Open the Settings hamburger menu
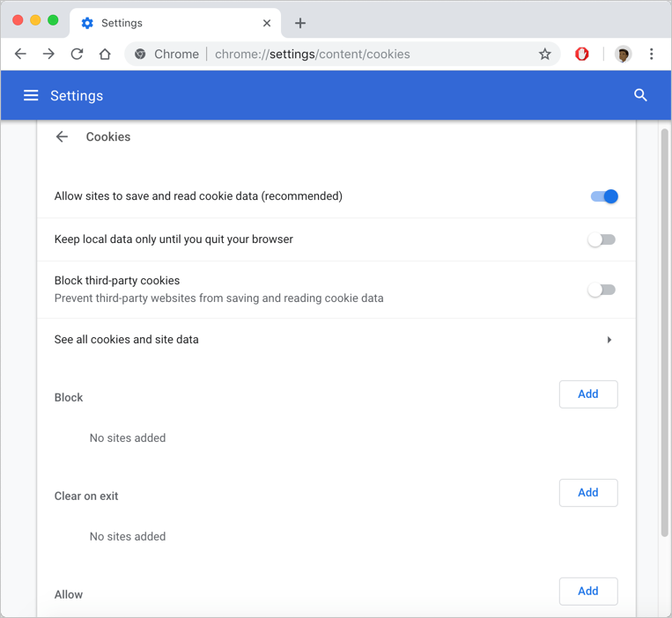Image resolution: width=672 pixels, height=618 pixels. pyautogui.click(x=31, y=95)
